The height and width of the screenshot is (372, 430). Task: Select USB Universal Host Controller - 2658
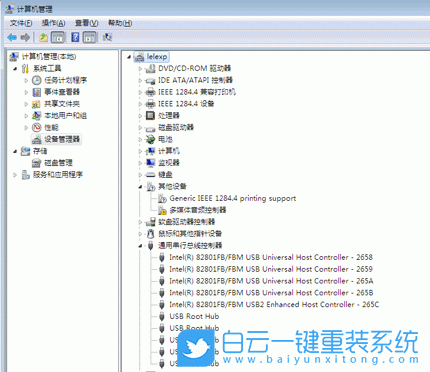[271, 257]
